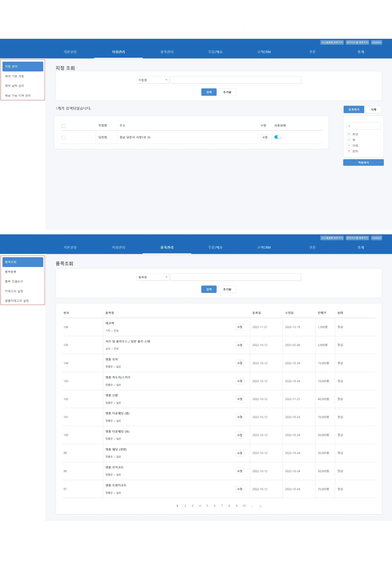
Task: Click 수정 for 명품 목도리/스카프
Action: tap(240, 381)
